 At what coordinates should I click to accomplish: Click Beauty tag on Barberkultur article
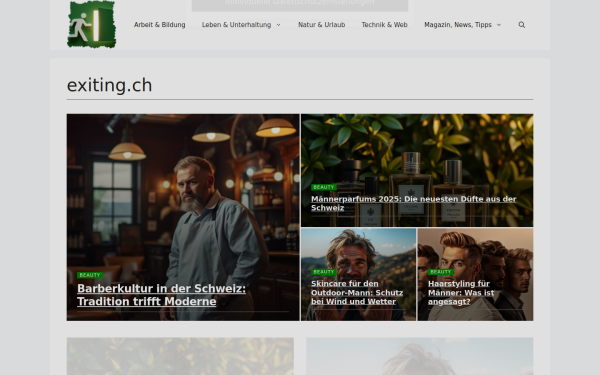[x=90, y=275]
